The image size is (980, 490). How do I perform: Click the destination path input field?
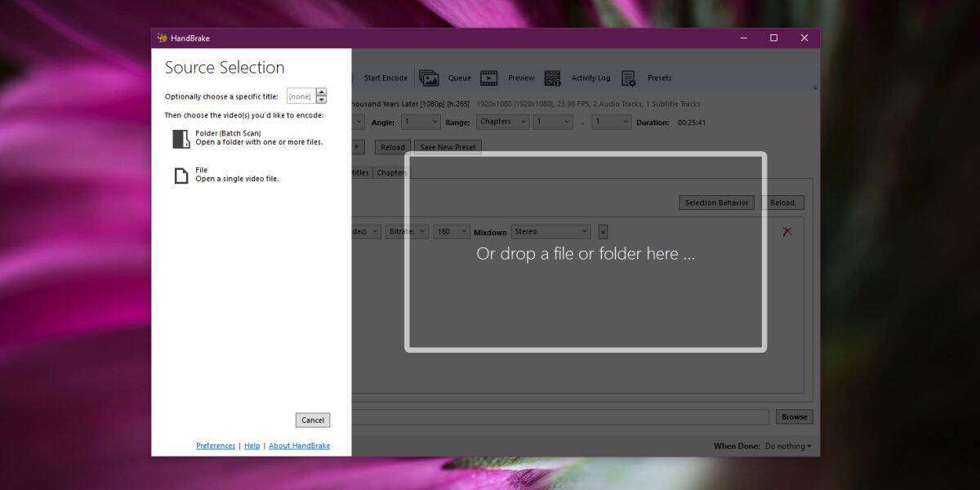point(560,416)
